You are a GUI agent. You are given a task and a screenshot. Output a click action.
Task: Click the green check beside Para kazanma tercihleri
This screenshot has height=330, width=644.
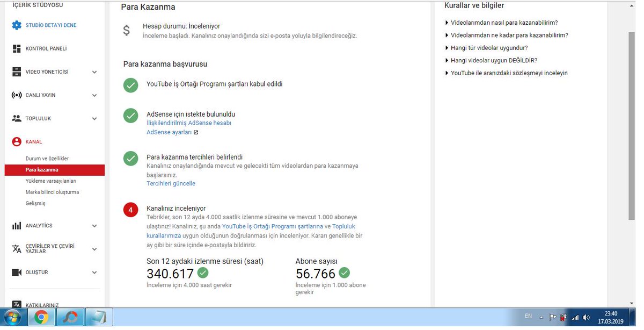pos(130,158)
